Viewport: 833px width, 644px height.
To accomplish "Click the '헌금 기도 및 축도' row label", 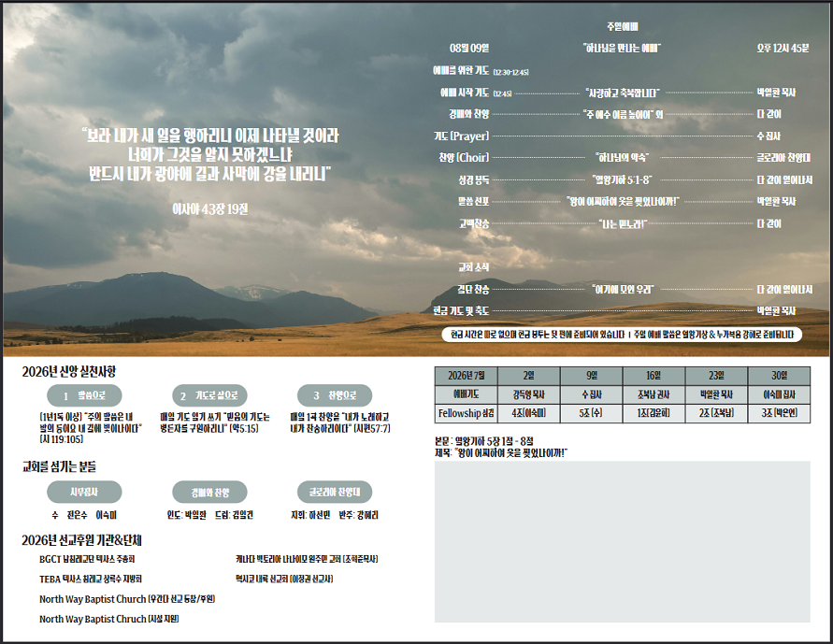I will (461, 310).
